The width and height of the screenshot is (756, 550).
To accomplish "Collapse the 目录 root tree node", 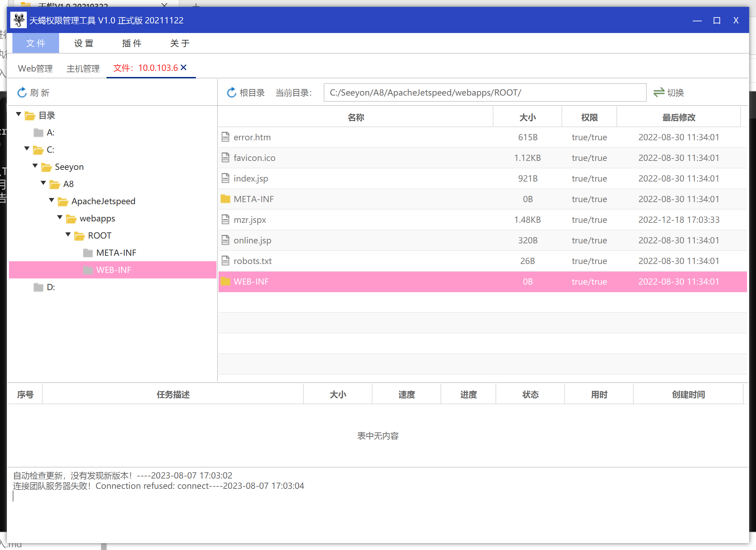I will click(19, 114).
